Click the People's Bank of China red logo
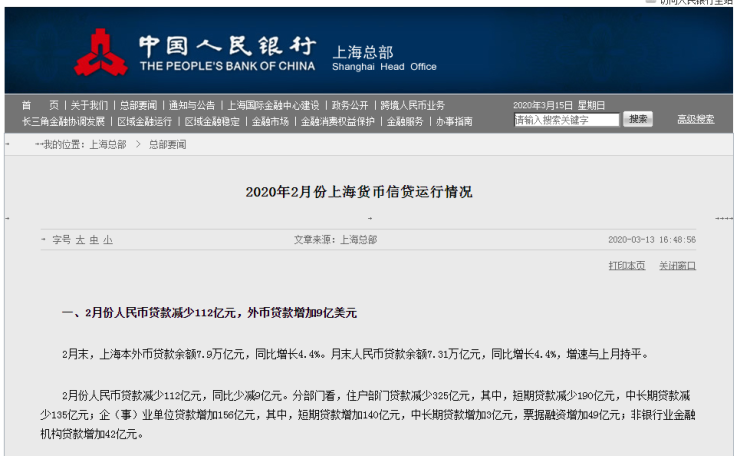740x456 pixels. pos(101,52)
